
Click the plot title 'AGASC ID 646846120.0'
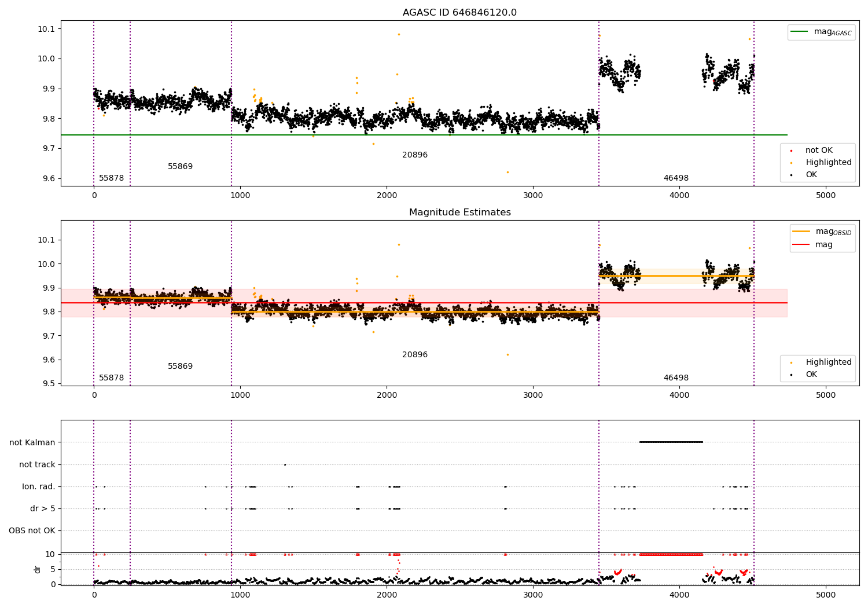(459, 13)
